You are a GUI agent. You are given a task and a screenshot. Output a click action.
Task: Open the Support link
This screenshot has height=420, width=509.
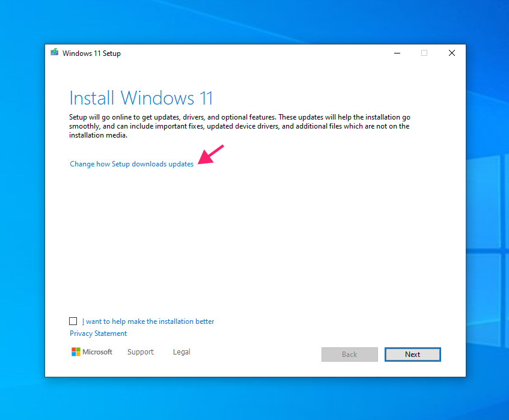(x=141, y=352)
